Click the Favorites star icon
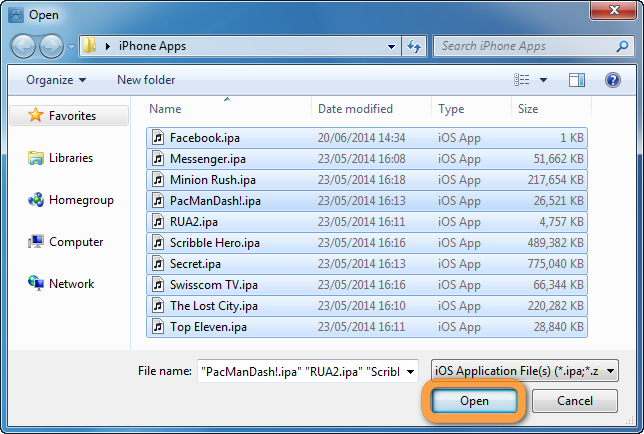 point(36,115)
